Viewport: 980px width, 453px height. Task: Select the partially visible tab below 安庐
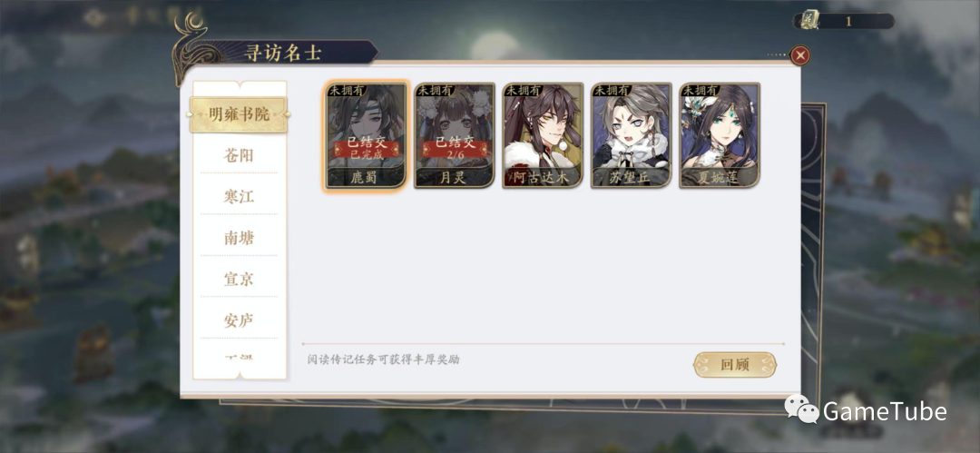240,358
